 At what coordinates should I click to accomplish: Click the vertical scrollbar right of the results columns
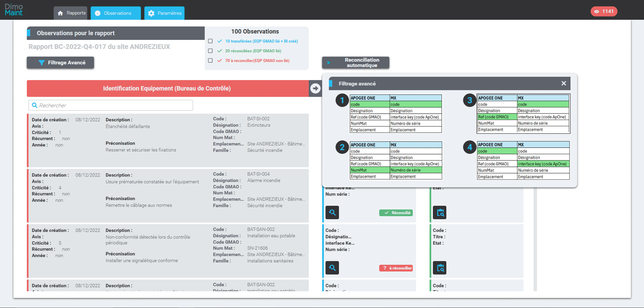coord(535,239)
